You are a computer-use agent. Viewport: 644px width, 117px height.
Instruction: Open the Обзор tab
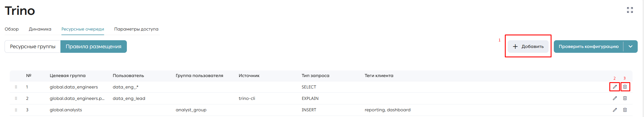click(x=12, y=29)
